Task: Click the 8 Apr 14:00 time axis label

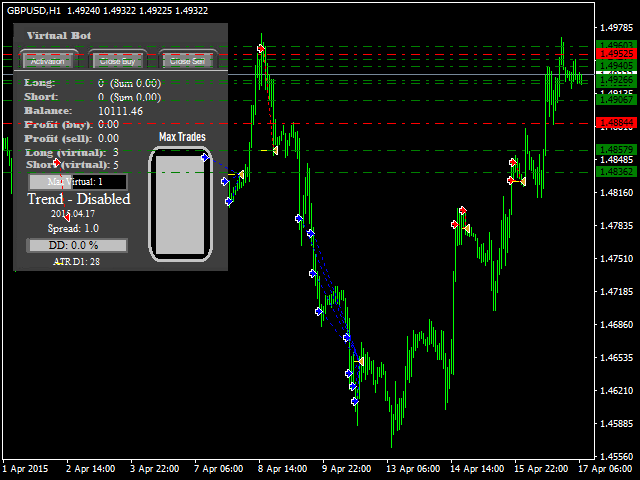Action: coord(282,469)
